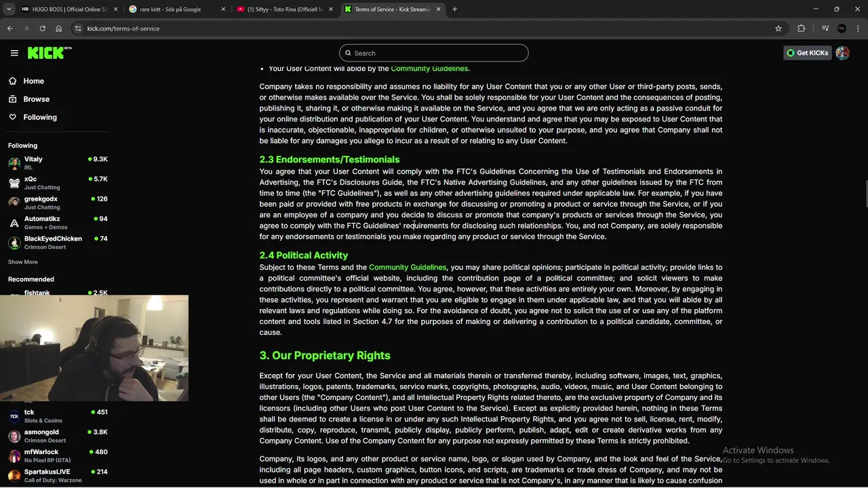Reload the current page

coord(42,28)
